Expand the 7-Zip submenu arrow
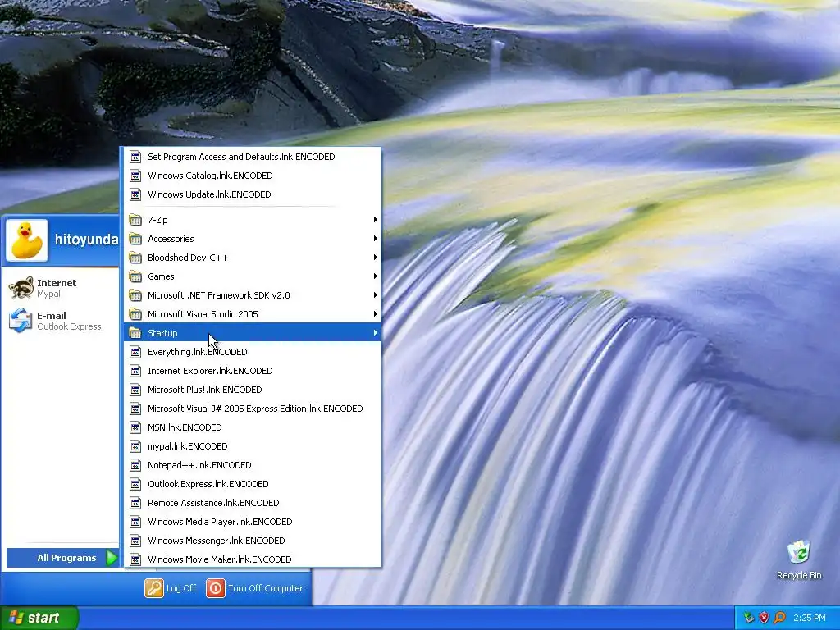840x630 pixels. pos(375,220)
